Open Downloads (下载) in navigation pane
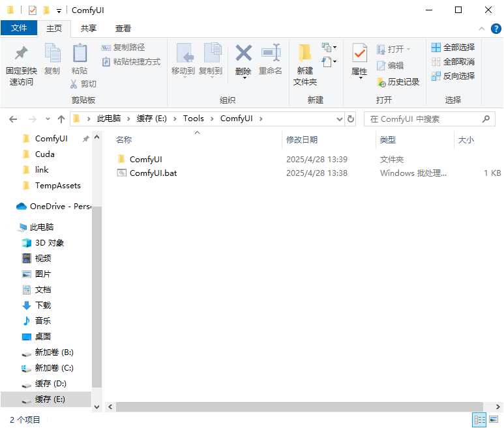 pyautogui.click(x=42, y=306)
